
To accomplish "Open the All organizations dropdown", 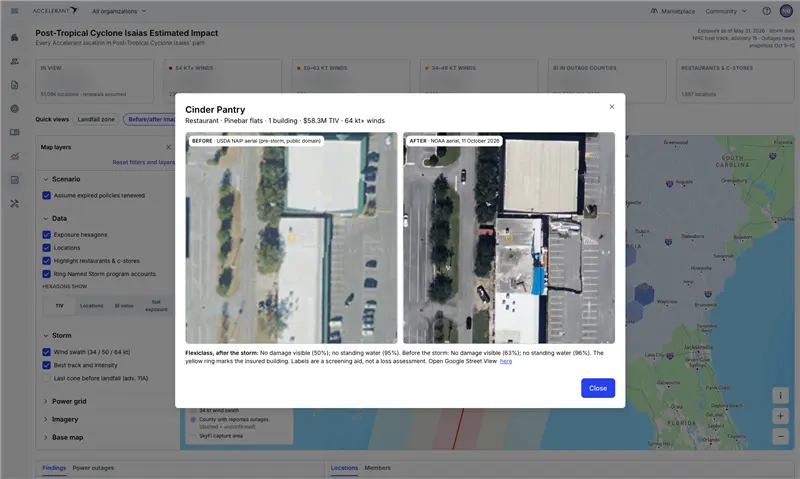I will (x=119, y=11).
